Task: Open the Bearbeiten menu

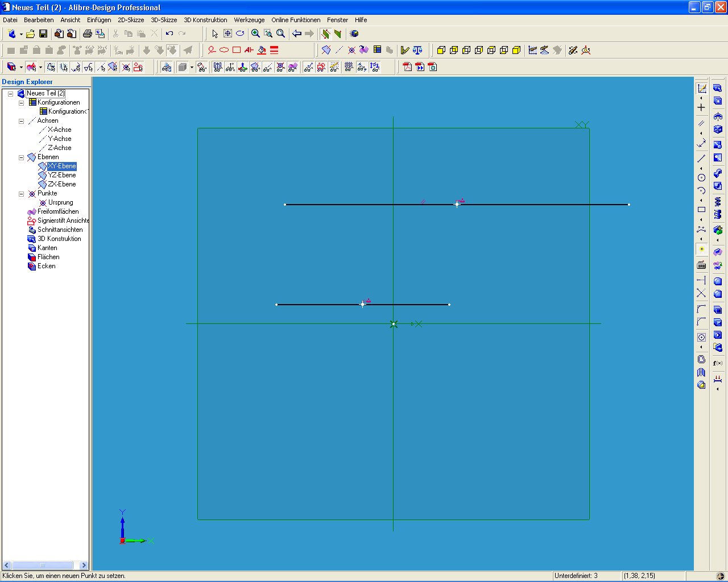Action: pyautogui.click(x=39, y=20)
